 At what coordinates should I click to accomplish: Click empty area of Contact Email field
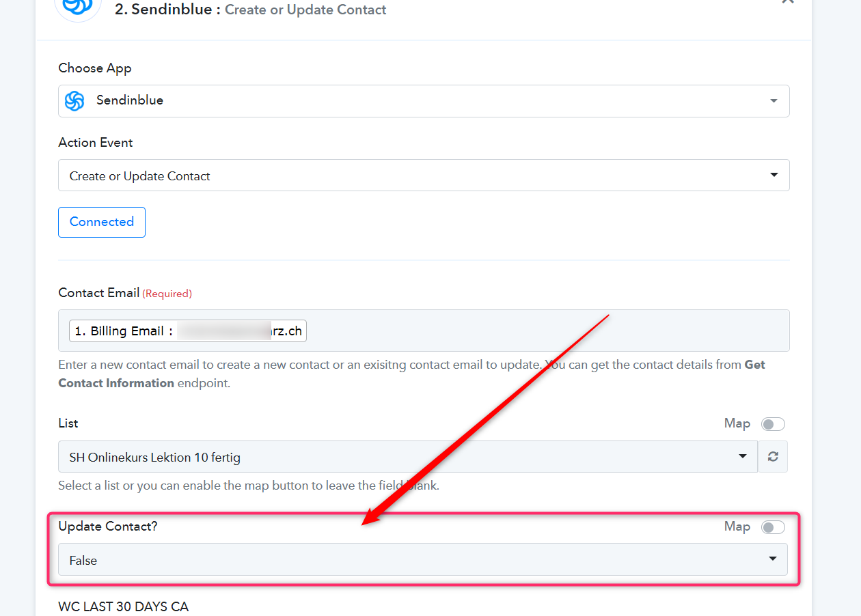click(547, 331)
